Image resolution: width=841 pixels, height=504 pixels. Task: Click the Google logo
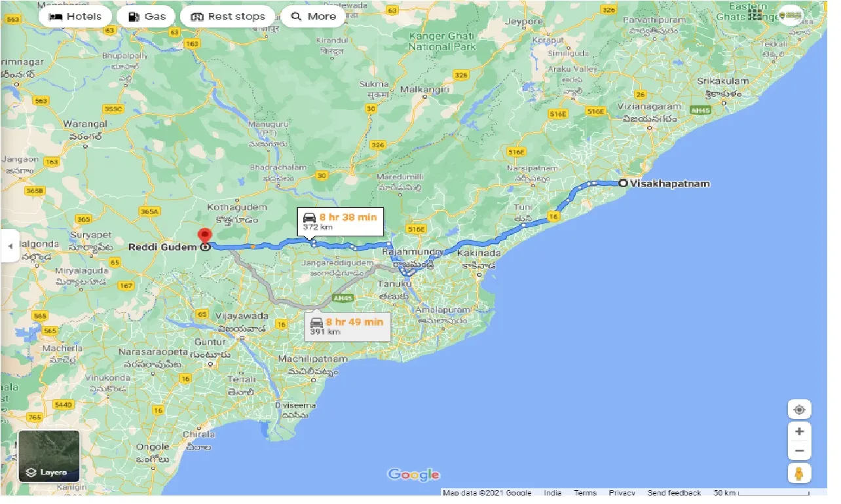[x=413, y=474]
